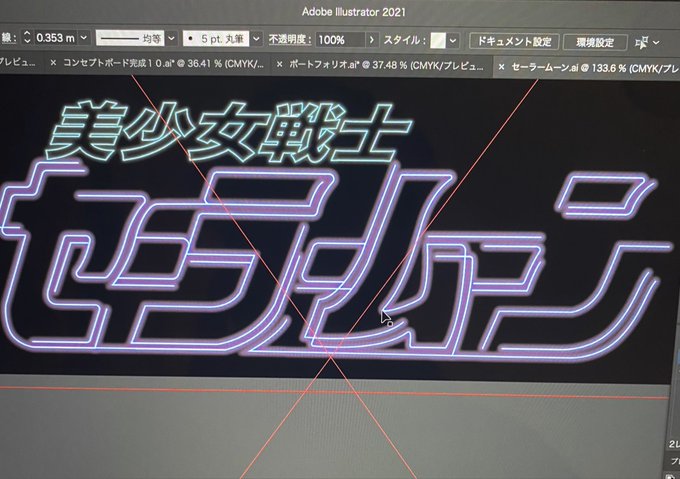Open the 不透明度 opacity panel link
Image resolution: width=680 pixels, height=479 pixels.
click(x=290, y=39)
